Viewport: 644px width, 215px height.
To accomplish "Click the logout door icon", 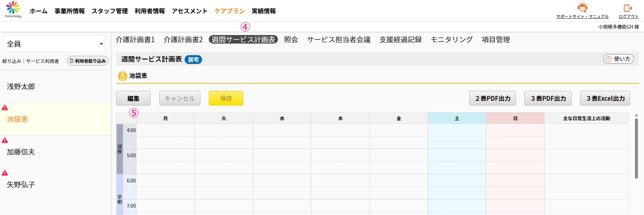I will [x=628, y=8].
